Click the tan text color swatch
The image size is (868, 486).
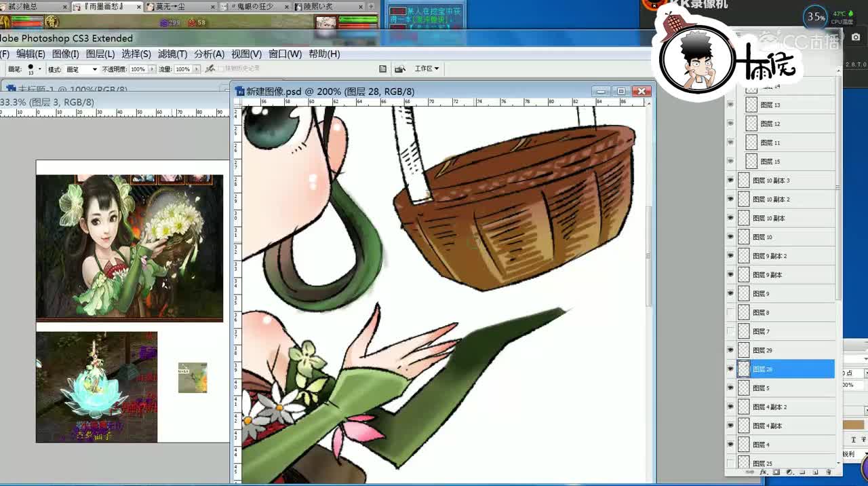click(854, 426)
